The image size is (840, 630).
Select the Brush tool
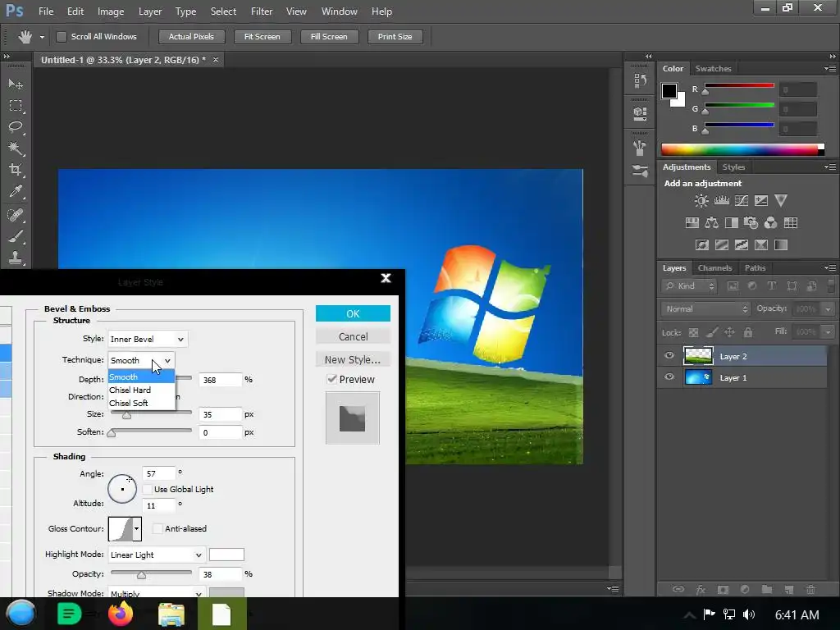click(16, 236)
